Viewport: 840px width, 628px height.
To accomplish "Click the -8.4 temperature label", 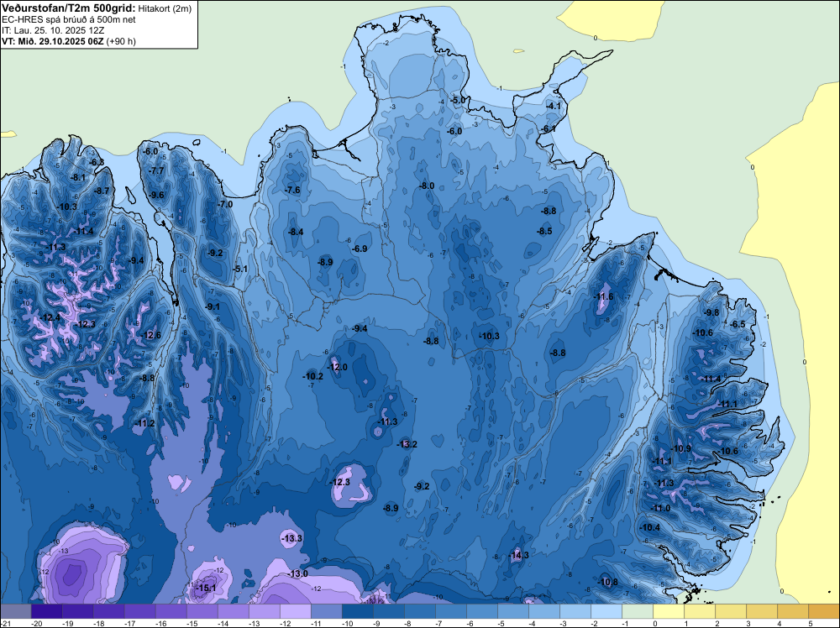I will (x=296, y=232).
